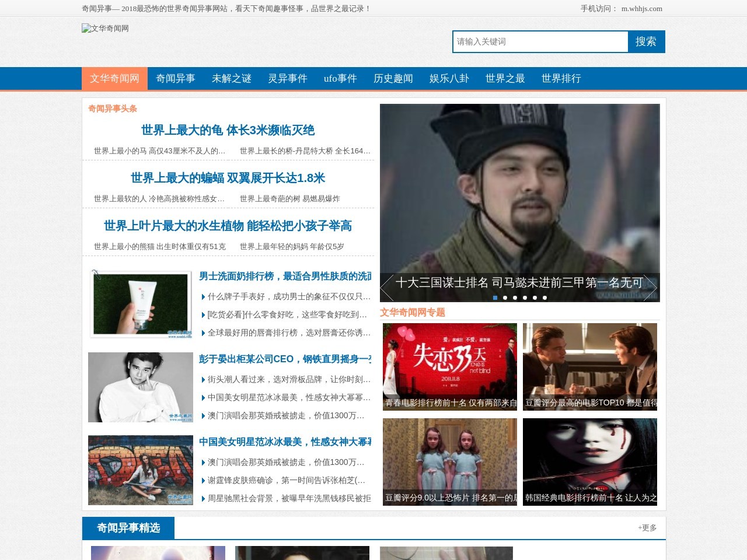This screenshot has width=747, height=560.
Task: Go to ufo事件 section
Action: [x=340, y=78]
